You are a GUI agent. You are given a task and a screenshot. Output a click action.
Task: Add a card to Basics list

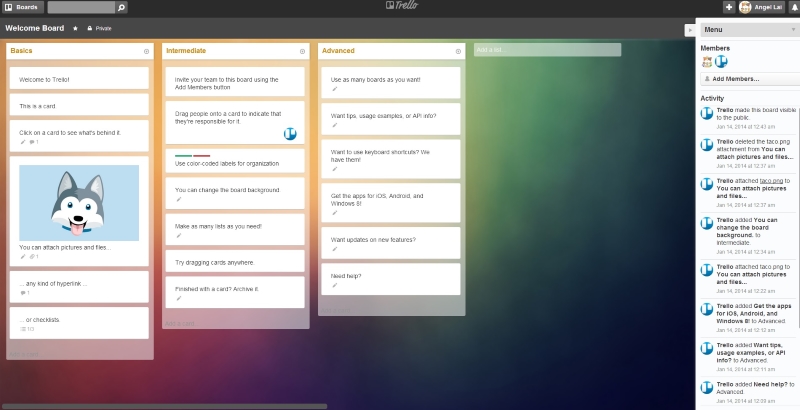pyautogui.click(x=24, y=354)
